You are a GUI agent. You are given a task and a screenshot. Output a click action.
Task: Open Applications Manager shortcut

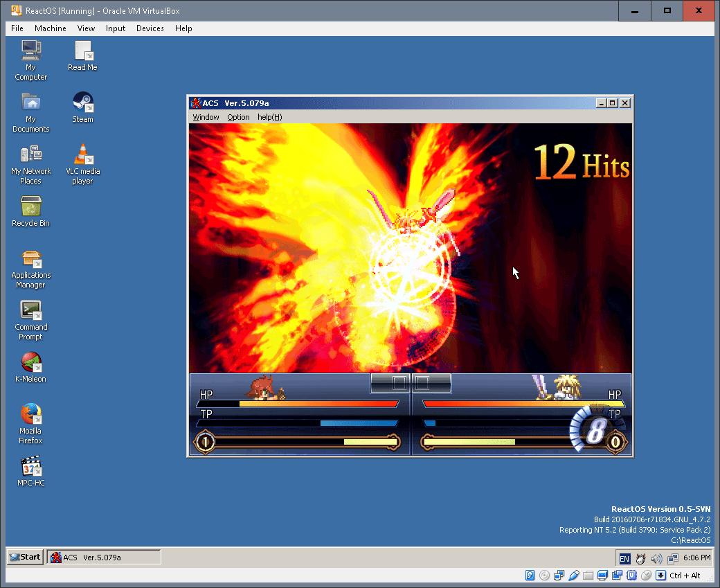click(x=30, y=268)
